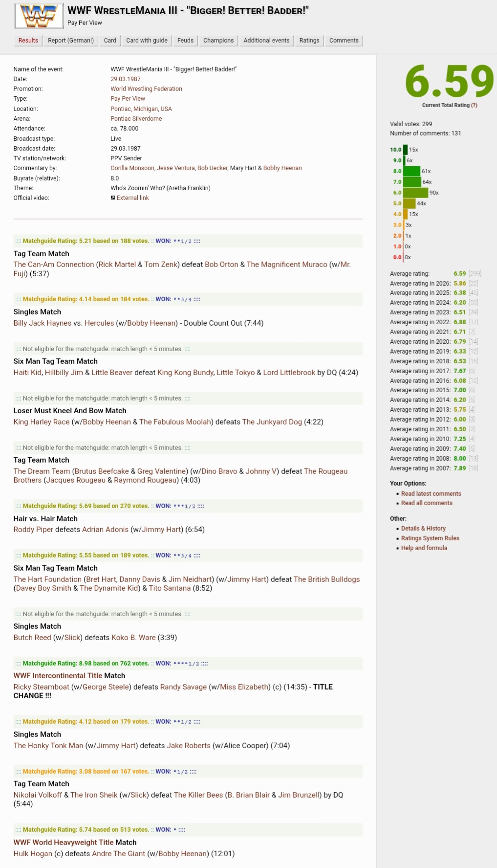
Task: Click the Adrian Adonis link
Action: pyautogui.click(x=105, y=530)
